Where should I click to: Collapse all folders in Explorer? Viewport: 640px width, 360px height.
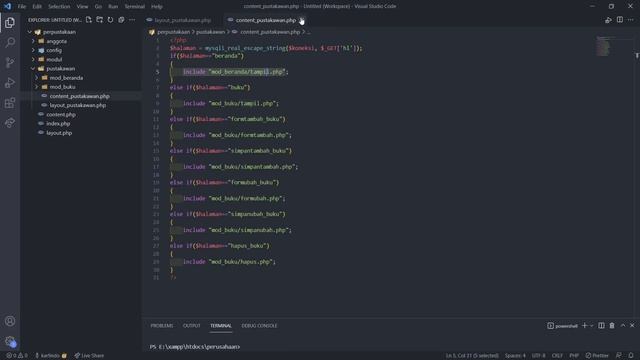121,20
